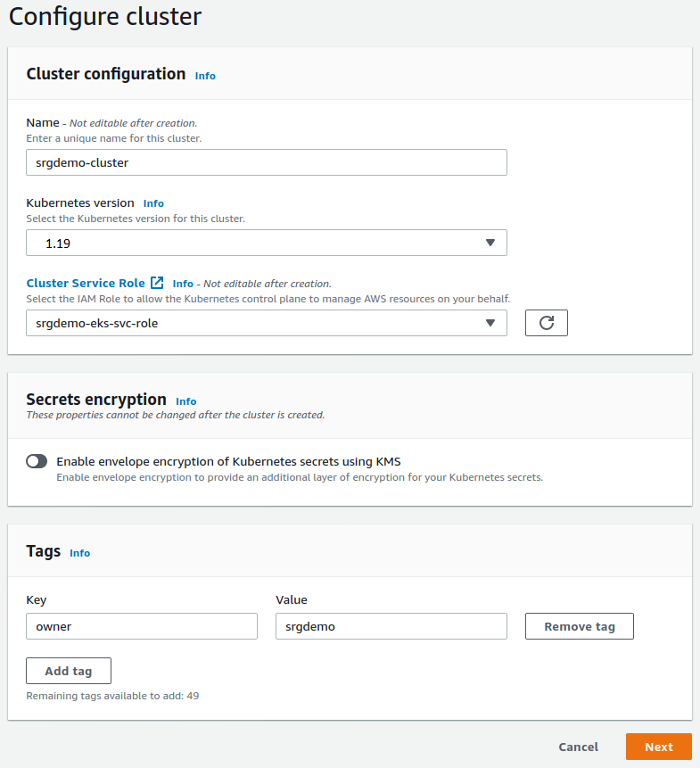Click the Kubernetes version dropdown arrow
This screenshot has width=700, height=768.
(490, 243)
